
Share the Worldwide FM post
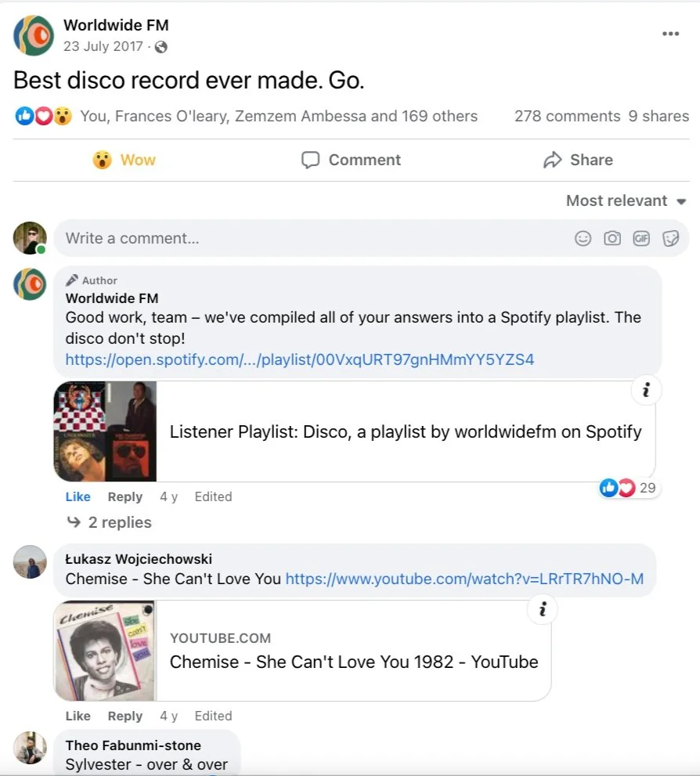[578, 160]
